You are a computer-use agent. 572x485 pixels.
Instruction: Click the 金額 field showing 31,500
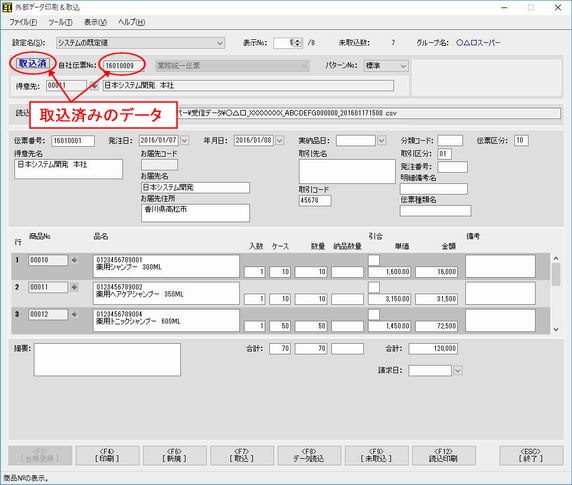[436, 299]
